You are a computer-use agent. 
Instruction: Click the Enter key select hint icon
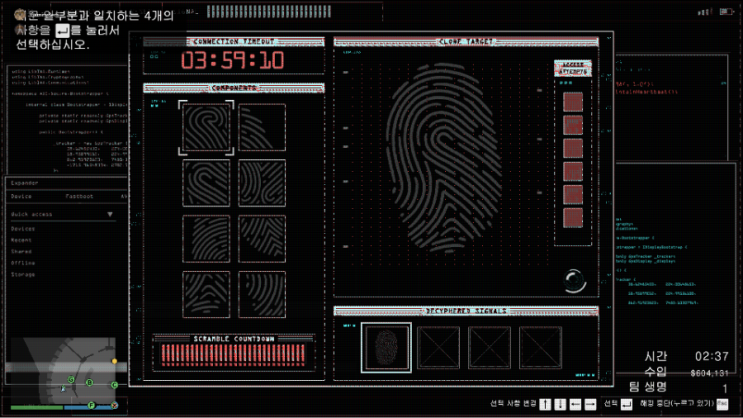tap(626, 404)
